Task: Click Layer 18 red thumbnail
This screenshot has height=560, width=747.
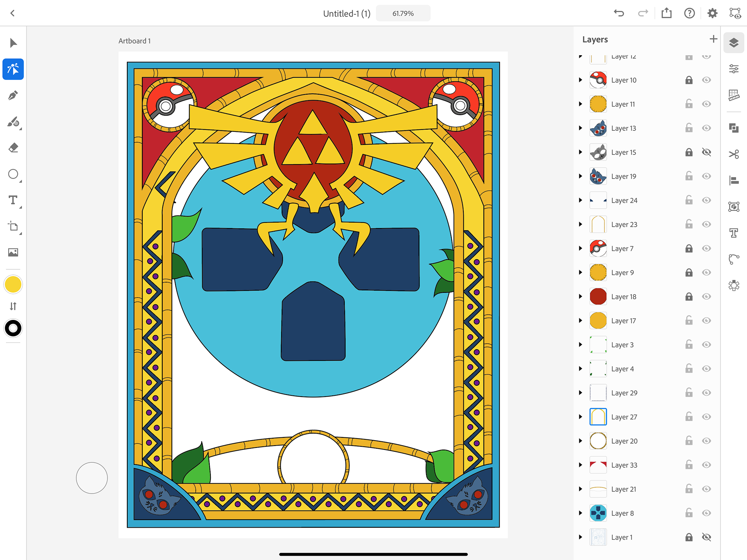Action: pyautogui.click(x=598, y=297)
